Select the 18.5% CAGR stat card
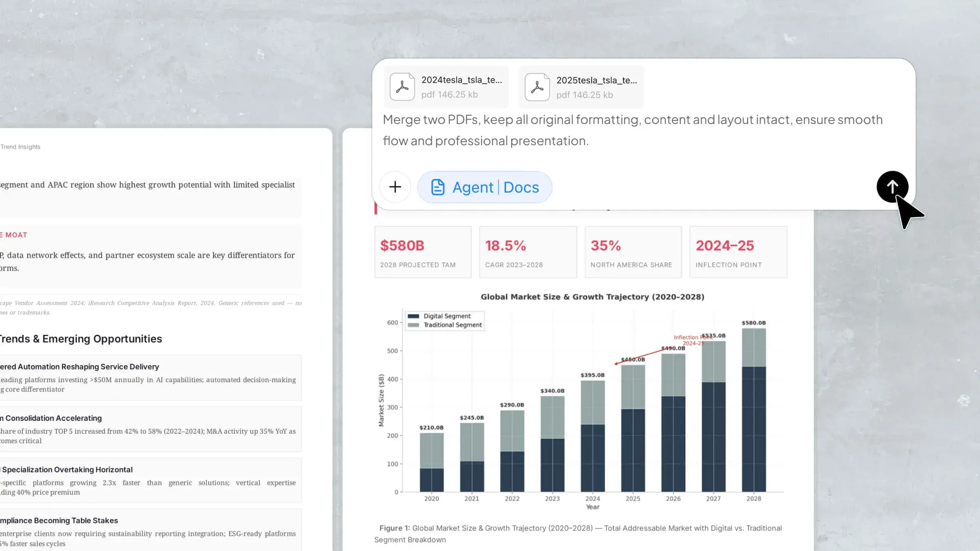Viewport: 980px width, 551px height. pyautogui.click(x=528, y=252)
